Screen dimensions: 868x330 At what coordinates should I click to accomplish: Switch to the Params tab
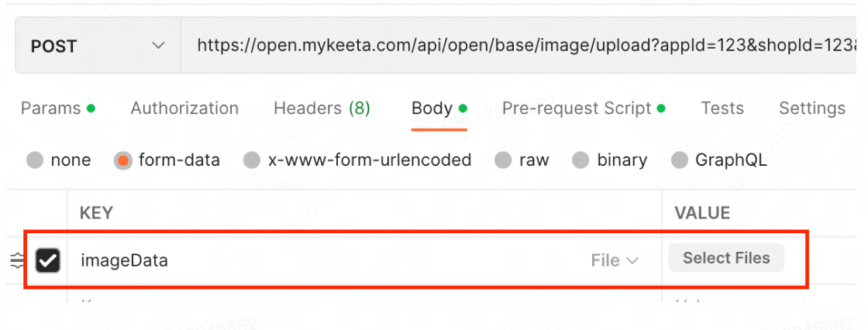tap(57, 108)
